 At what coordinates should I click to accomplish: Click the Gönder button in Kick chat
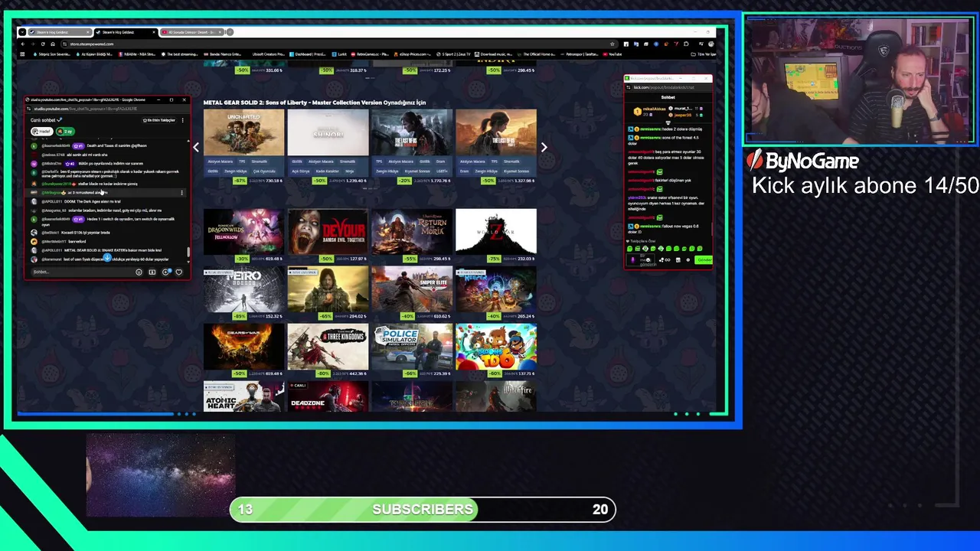[x=704, y=260]
